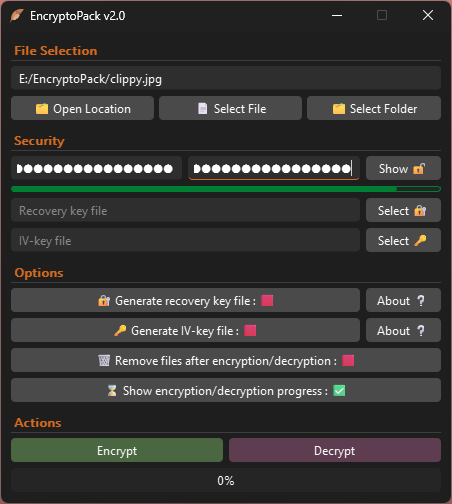Minimize the EncryptoPack window
This screenshot has width=452, height=504.
(337, 15)
